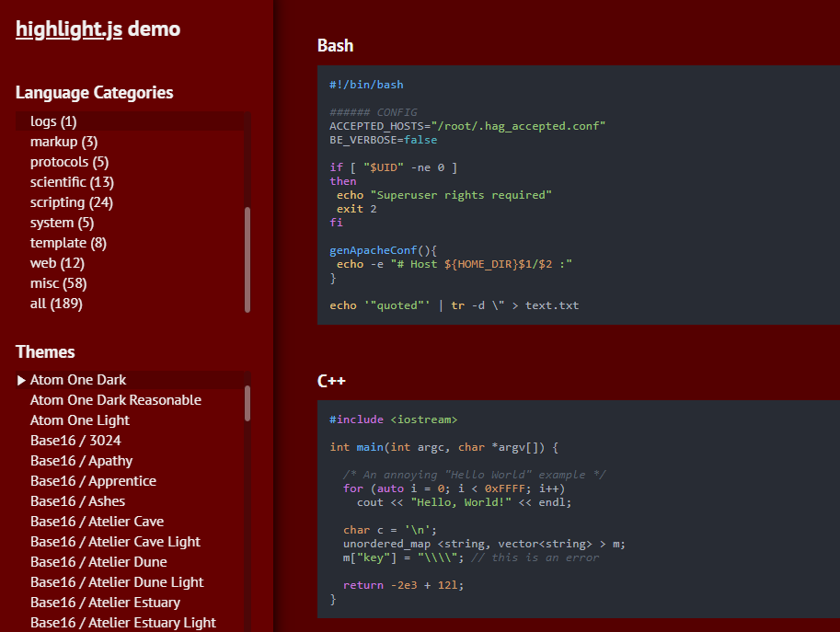Click the BE_VERBOSE=false line
This screenshot has width=840, height=632.
pos(383,140)
